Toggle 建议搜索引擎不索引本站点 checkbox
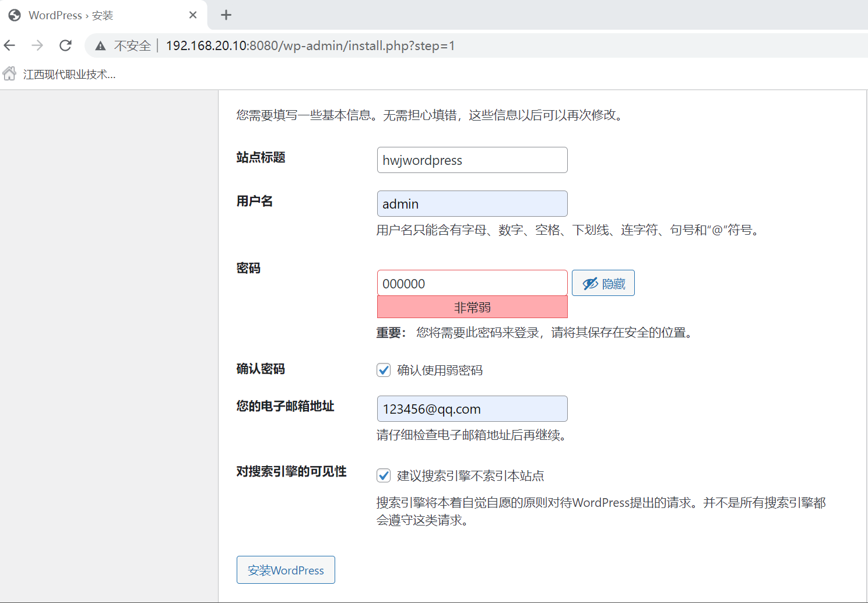 384,475
